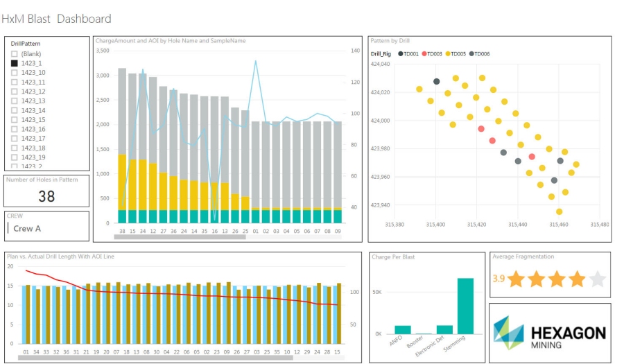Click the ChargeAmount chart's horizontal scrollbar
Image resolution: width=624 pixels, height=364 pixels.
click(x=180, y=236)
